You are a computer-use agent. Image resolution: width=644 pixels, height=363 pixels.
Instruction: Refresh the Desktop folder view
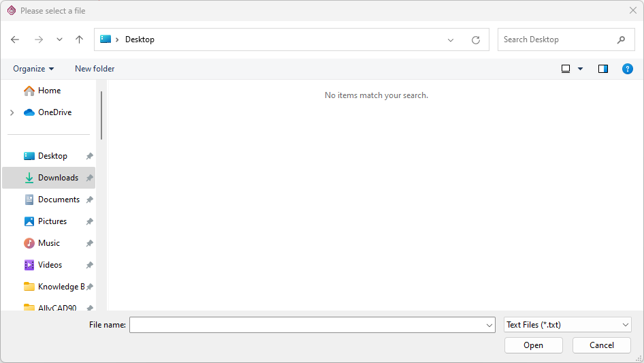(476, 40)
